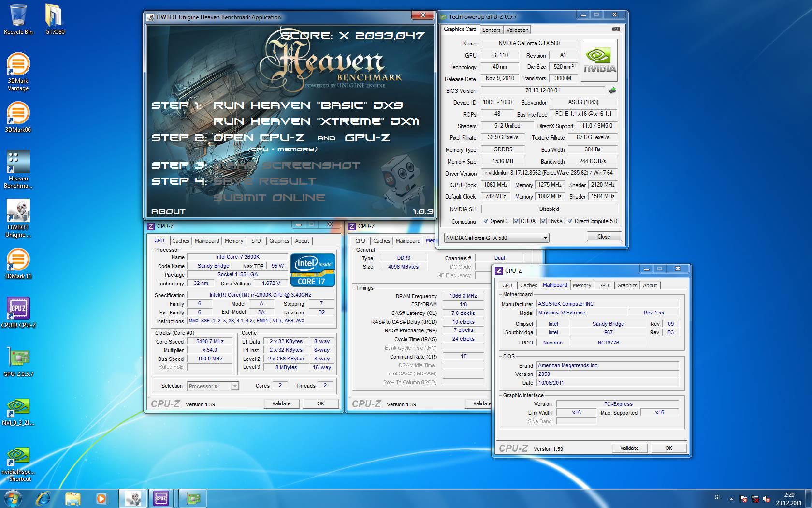Switch to GPU-Z taskbar button
Viewport: 812px width, 508px height.
pyautogui.click(x=193, y=498)
